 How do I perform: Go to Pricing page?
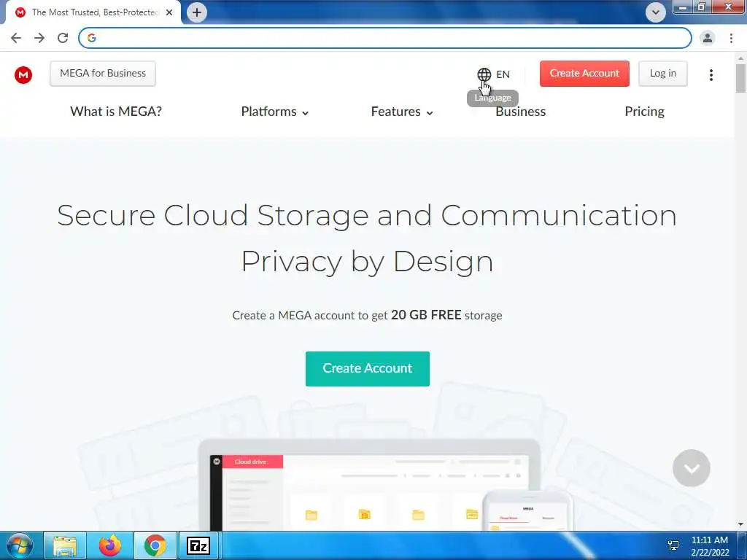point(644,112)
